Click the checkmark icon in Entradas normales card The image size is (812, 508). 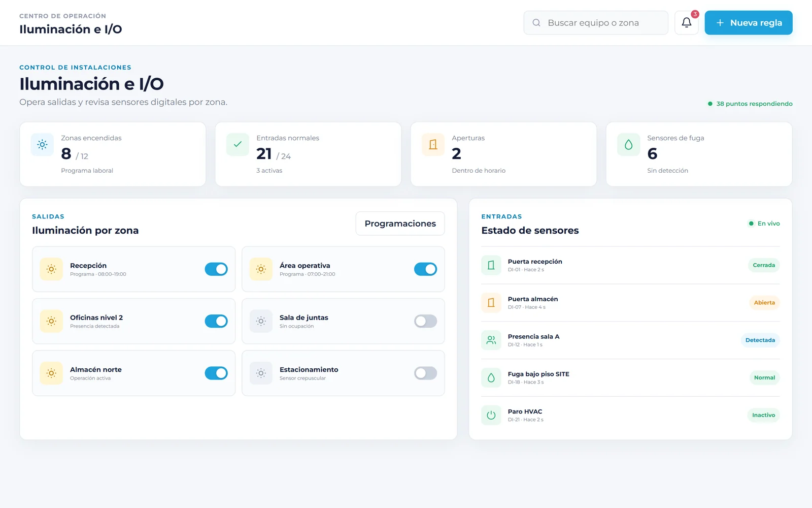(x=238, y=144)
